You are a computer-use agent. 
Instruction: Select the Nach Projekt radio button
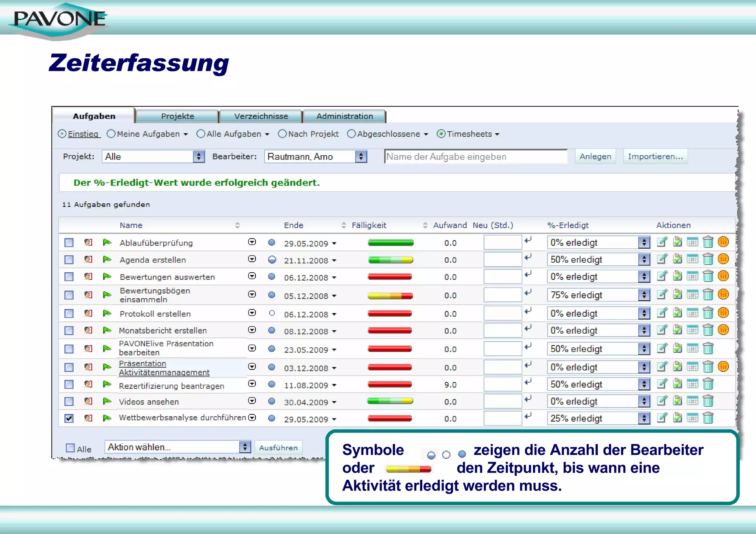coord(282,134)
